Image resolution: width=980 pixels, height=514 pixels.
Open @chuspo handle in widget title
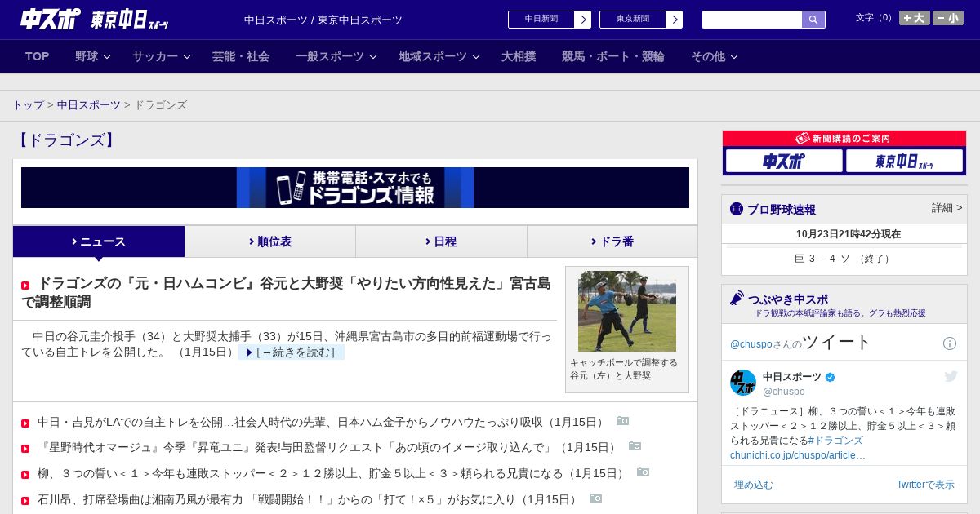click(752, 344)
